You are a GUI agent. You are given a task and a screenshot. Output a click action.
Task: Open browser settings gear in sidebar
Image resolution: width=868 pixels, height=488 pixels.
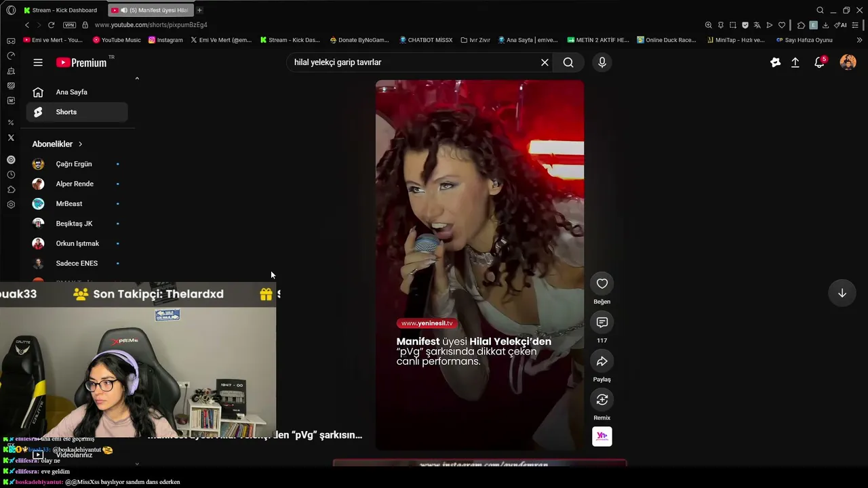(11, 205)
